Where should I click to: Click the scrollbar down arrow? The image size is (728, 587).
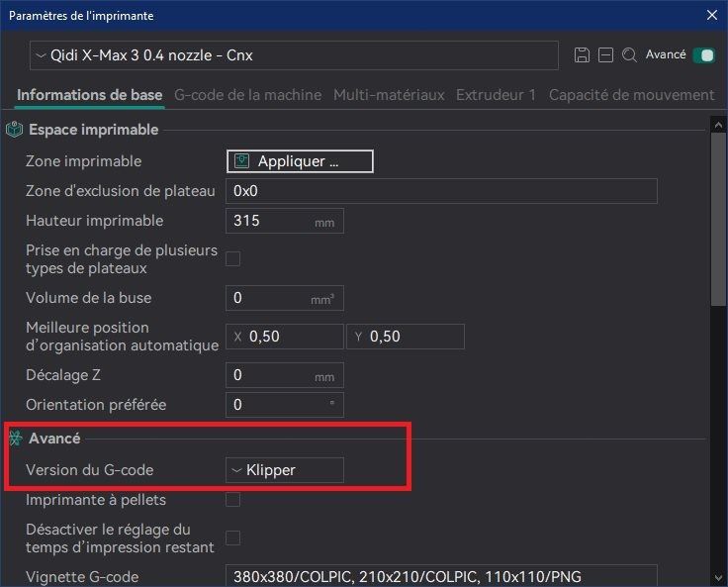coord(718,578)
